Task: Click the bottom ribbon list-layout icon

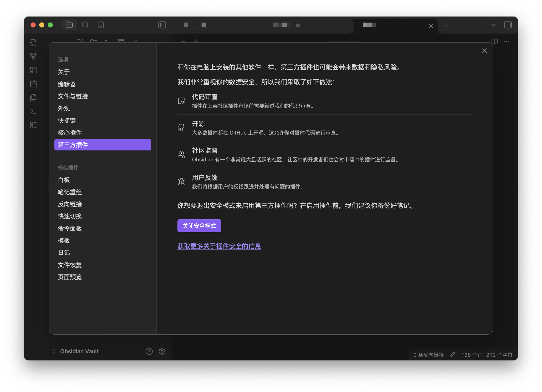Action: click(x=33, y=125)
